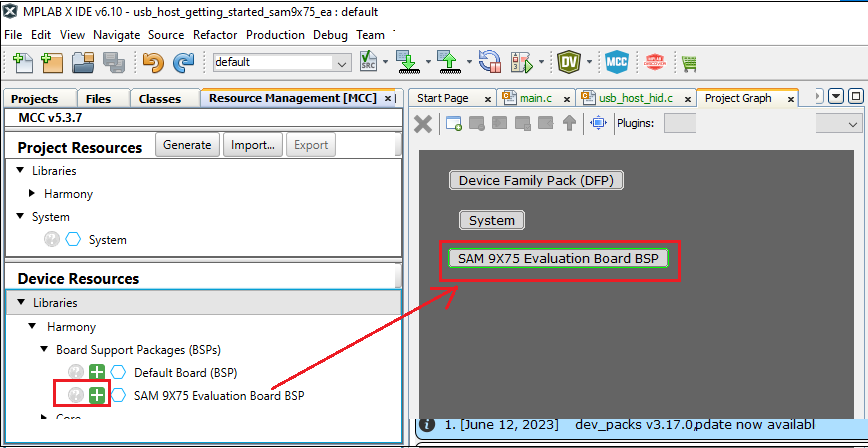Switch to the Files tab
Image resolution: width=868 pixels, height=448 pixels.
(x=98, y=99)
